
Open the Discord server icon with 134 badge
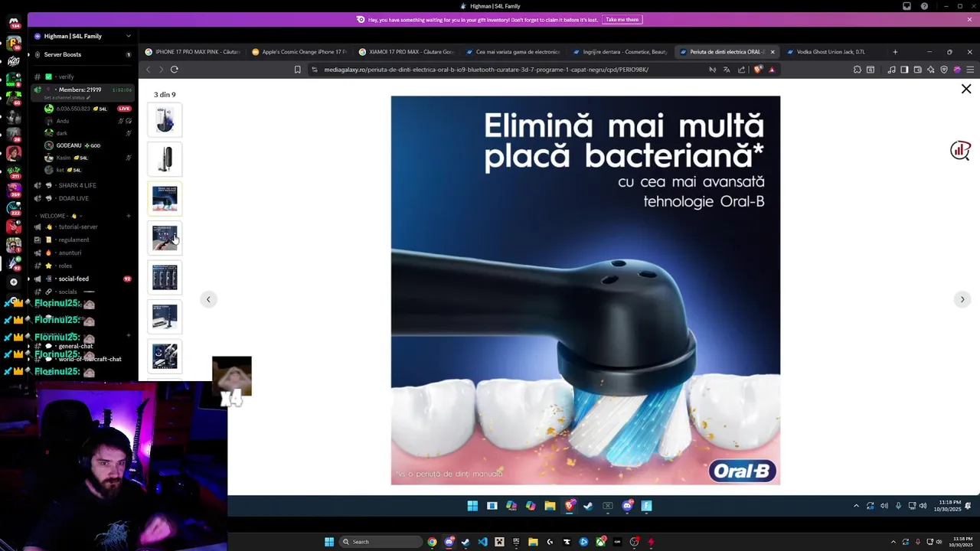(x=14, y=21)
